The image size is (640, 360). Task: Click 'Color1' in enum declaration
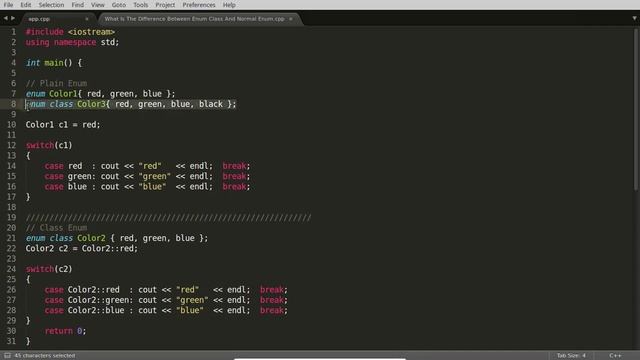63,93
